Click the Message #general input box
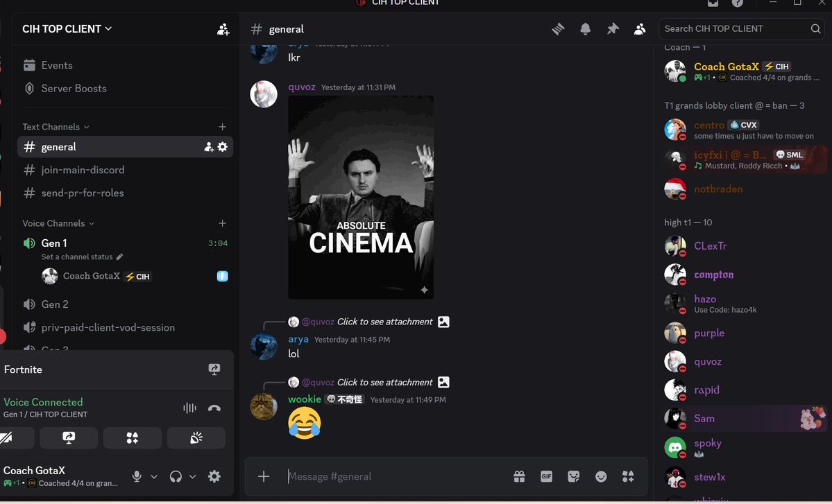Viewport: 832px width, 504px height. point(397,476)
